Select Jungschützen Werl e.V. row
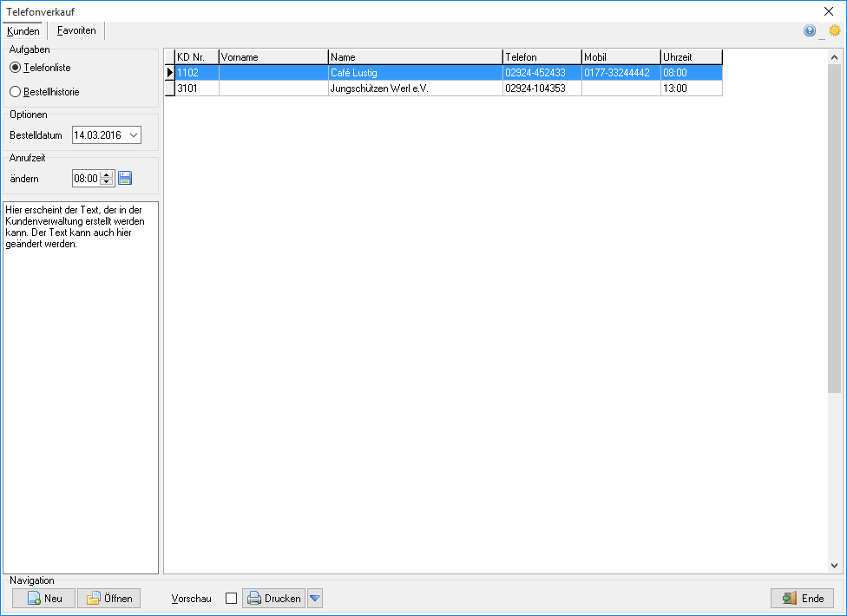 tap(443, 88)
